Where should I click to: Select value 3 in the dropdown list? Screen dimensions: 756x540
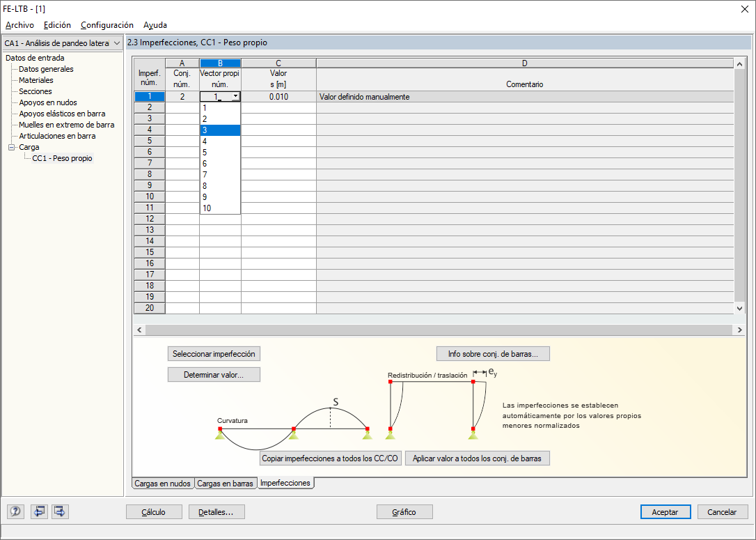(221, 130)
